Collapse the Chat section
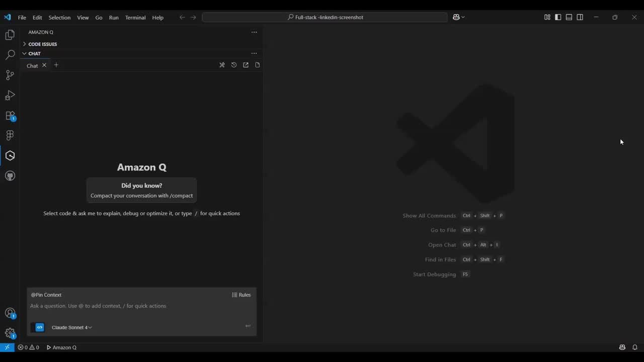 (x=34, y=53)
